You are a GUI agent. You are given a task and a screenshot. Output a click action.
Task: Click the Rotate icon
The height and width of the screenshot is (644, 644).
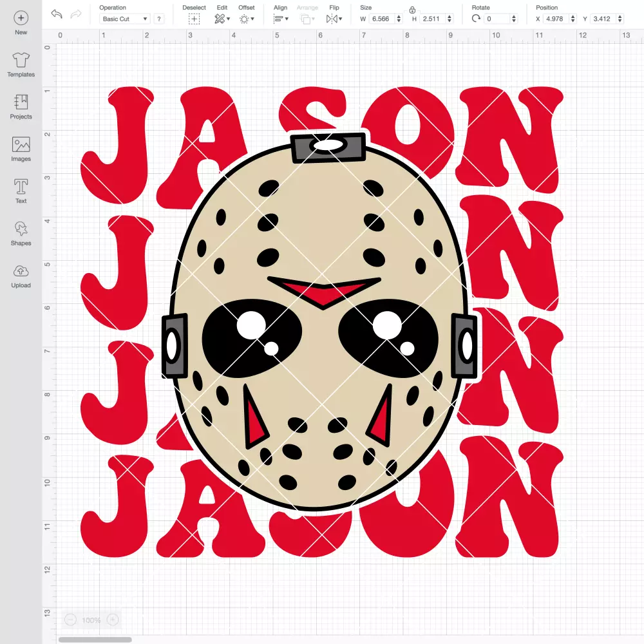point(476,19)
